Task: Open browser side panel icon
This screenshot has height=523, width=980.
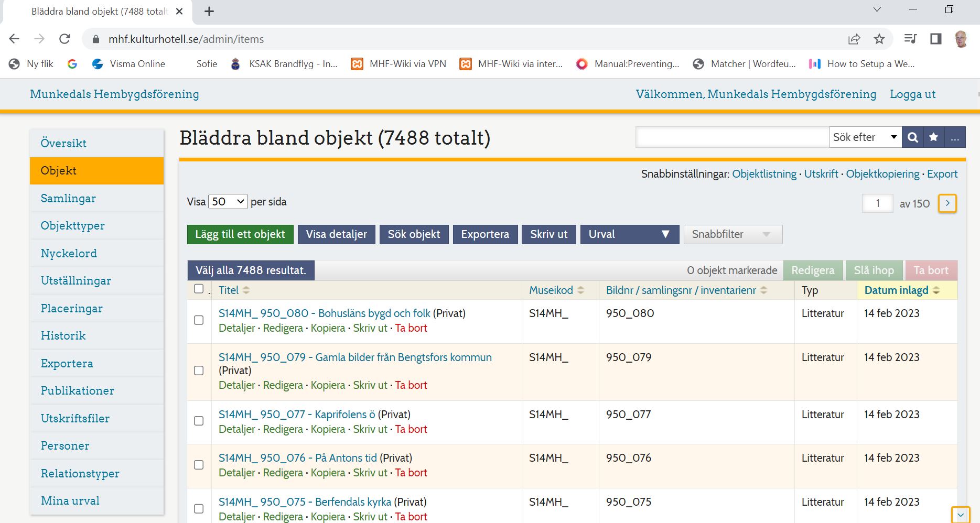Action: tap(936, 39)
